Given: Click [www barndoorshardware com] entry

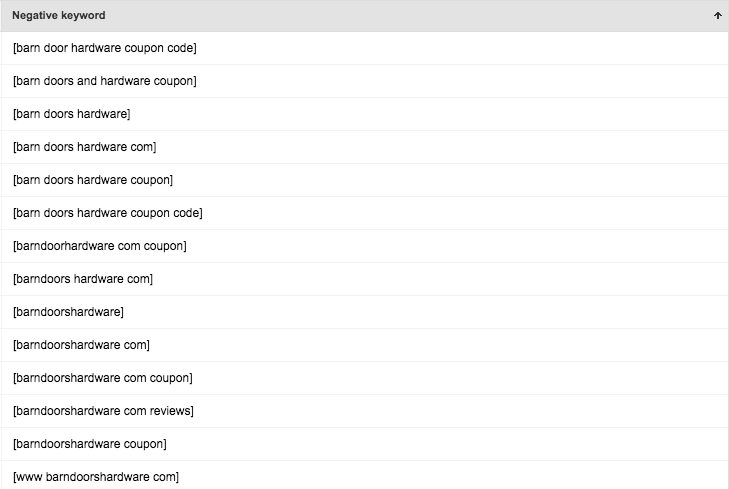Looking at the screenshot, I should coord(96,477).
